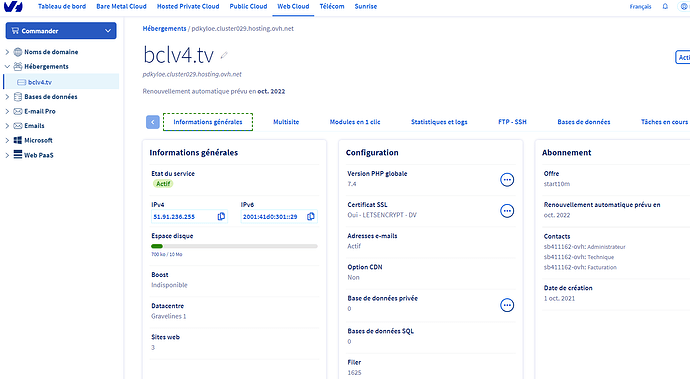Click the OVH logo
The width and height of the screenshot is (690, 379).
(13, 7)
